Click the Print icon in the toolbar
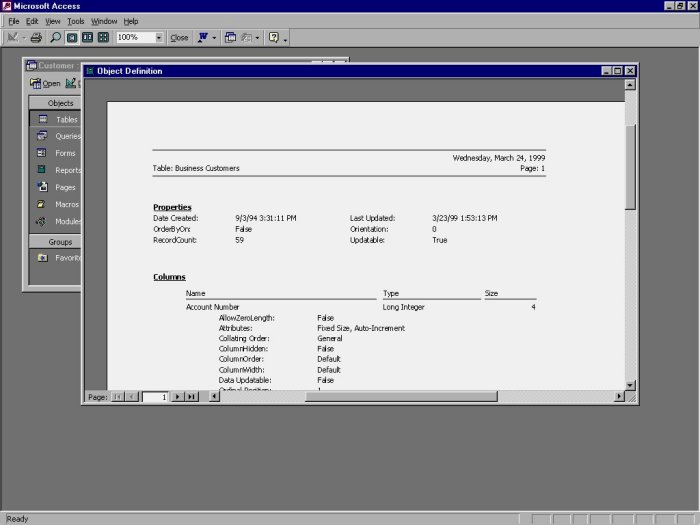 tap(36, 38)
